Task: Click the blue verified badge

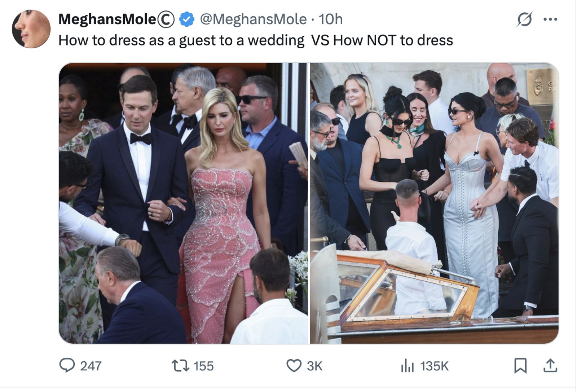Action: point(187,19)
